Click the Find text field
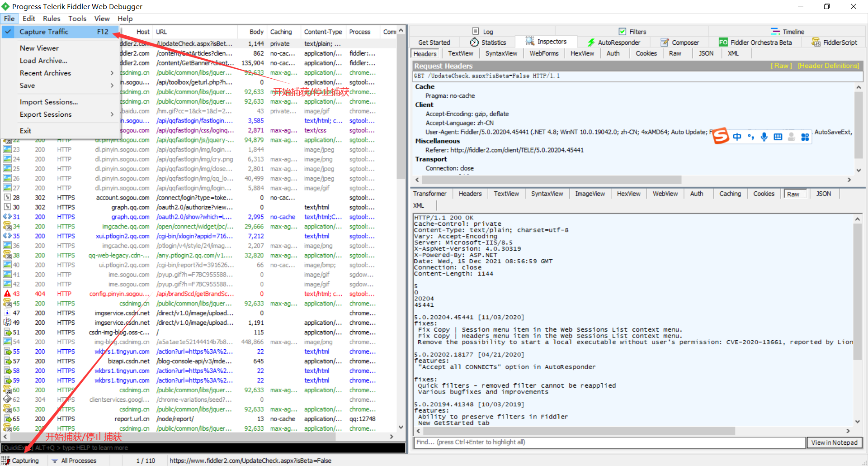 (610, 442)
